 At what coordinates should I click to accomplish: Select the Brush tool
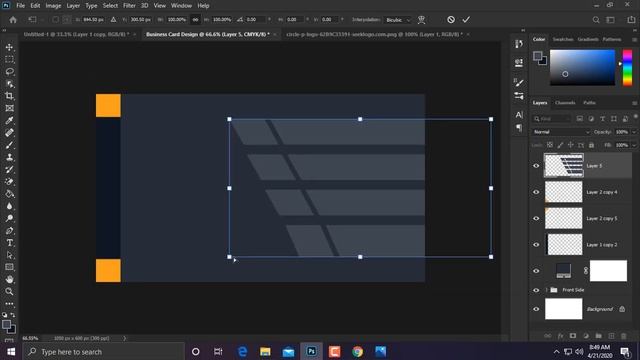tap(9, 145)
